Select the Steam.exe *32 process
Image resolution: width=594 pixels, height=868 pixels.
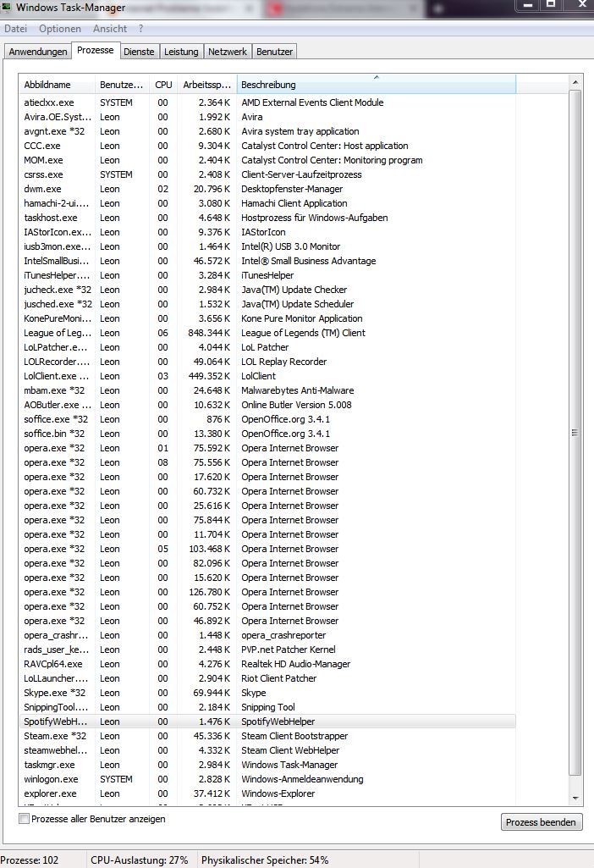click(x=267, y=736)
